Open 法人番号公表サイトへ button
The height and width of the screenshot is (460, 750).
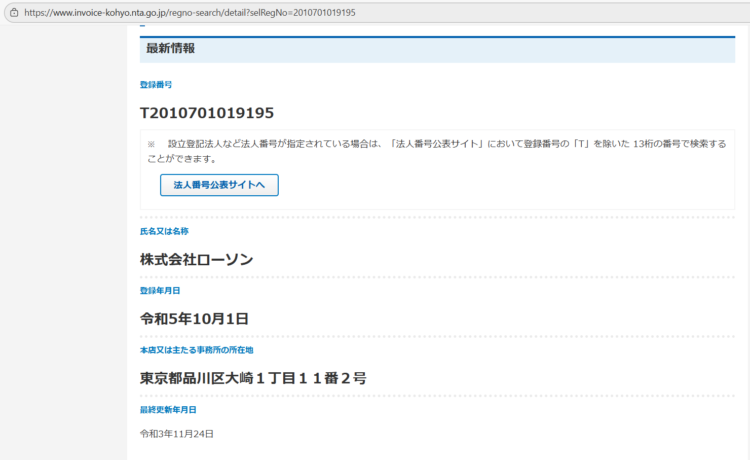click(219, 185)
